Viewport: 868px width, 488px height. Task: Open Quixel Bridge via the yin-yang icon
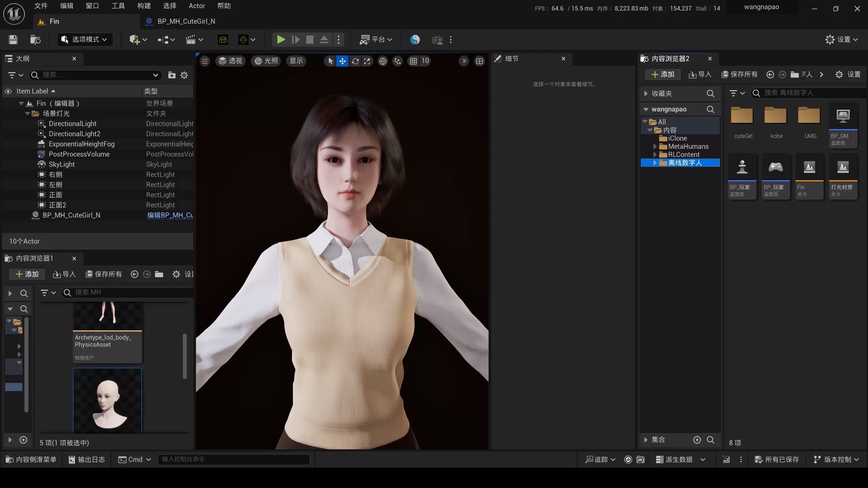pos(415,40)
